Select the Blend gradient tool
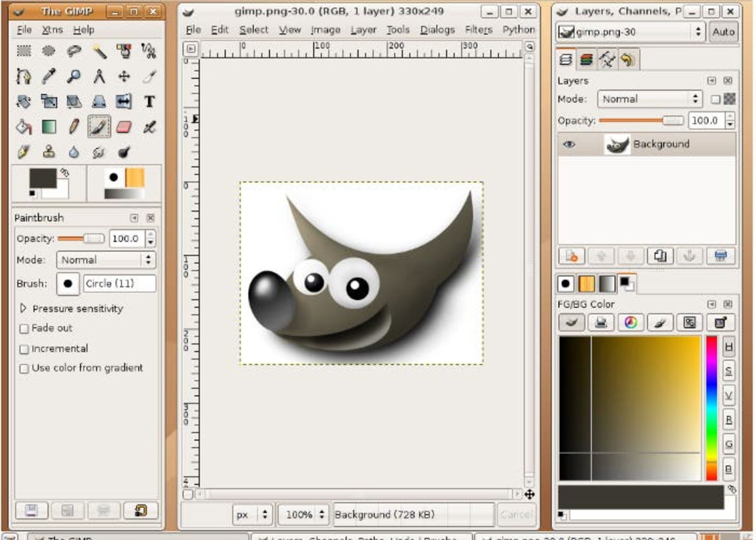756x540 pixels. point(49,127)
